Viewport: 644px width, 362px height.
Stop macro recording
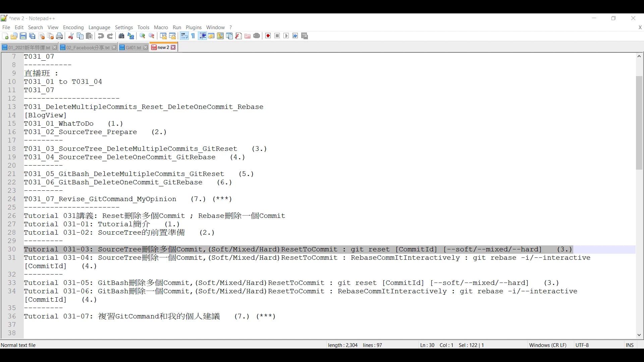click(x=277, y=36)
